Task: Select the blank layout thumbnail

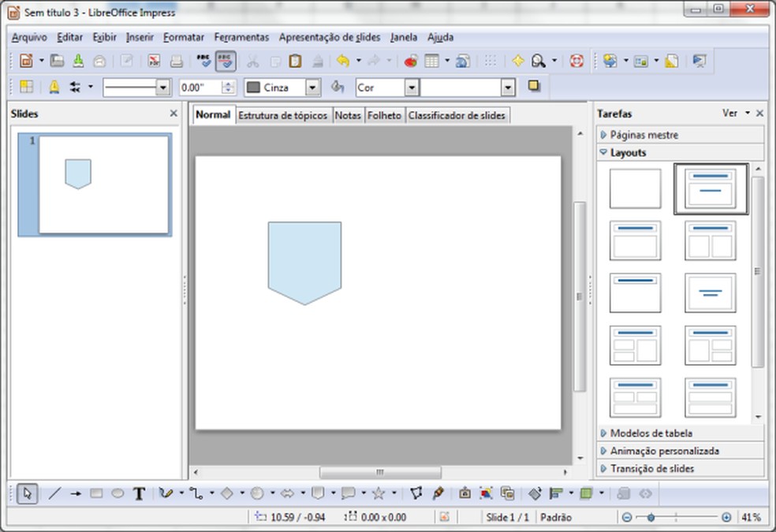Action: tap(635, 188)
